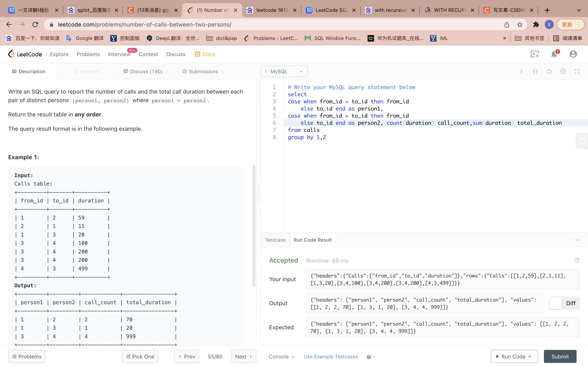Switch to the Testcase tab
This screenshot has width=588, height=367.
click(275, 240)
